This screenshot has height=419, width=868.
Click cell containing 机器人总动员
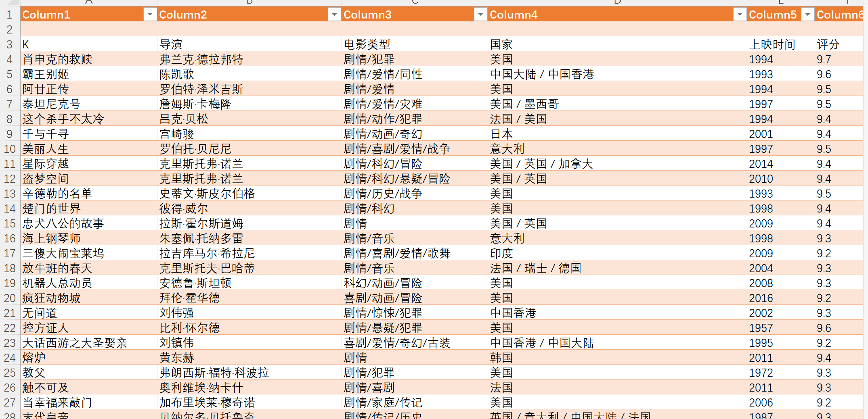click(88, 283)
